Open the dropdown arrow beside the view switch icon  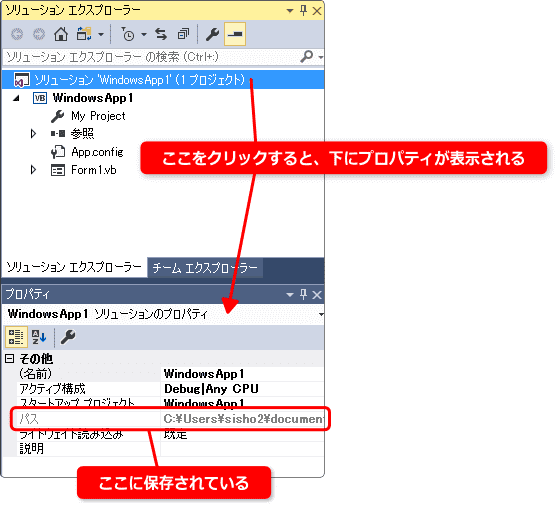coord(101,35)
